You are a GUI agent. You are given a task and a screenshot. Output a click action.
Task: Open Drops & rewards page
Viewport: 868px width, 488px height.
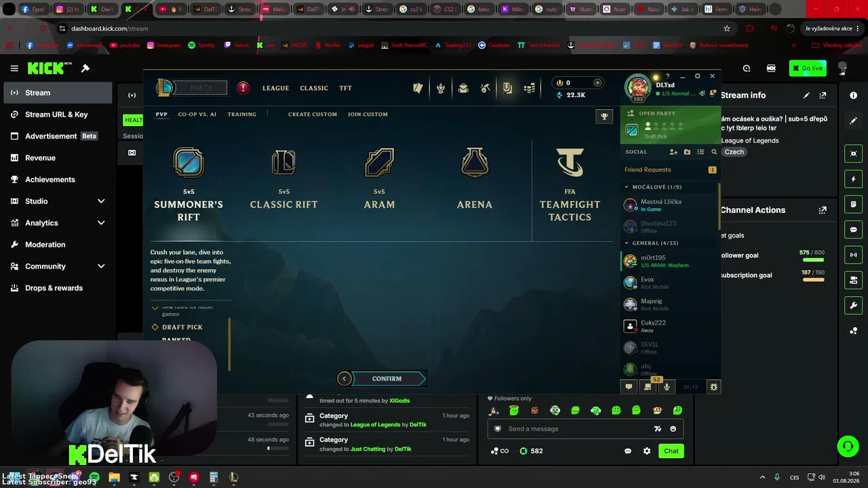[56, 288]
